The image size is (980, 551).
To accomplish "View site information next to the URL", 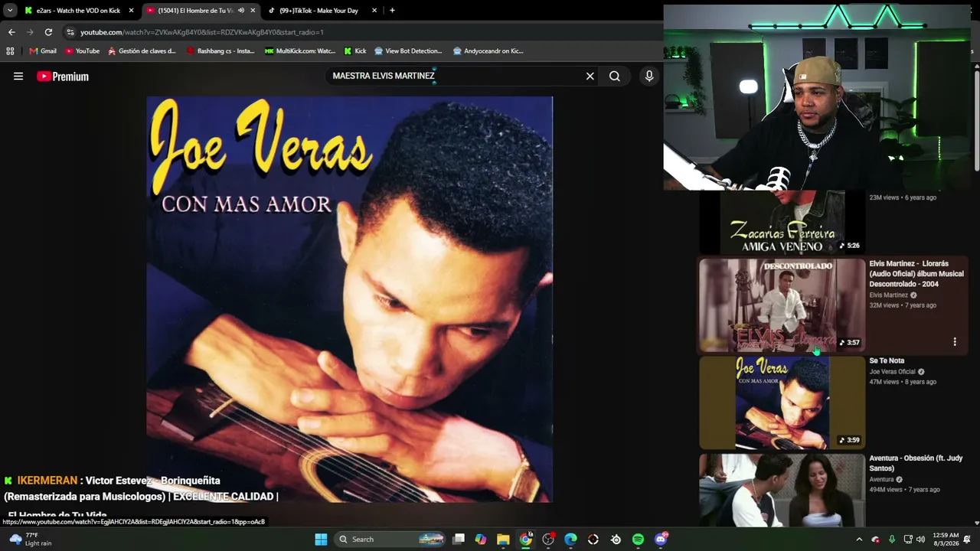I will point(70,32).
